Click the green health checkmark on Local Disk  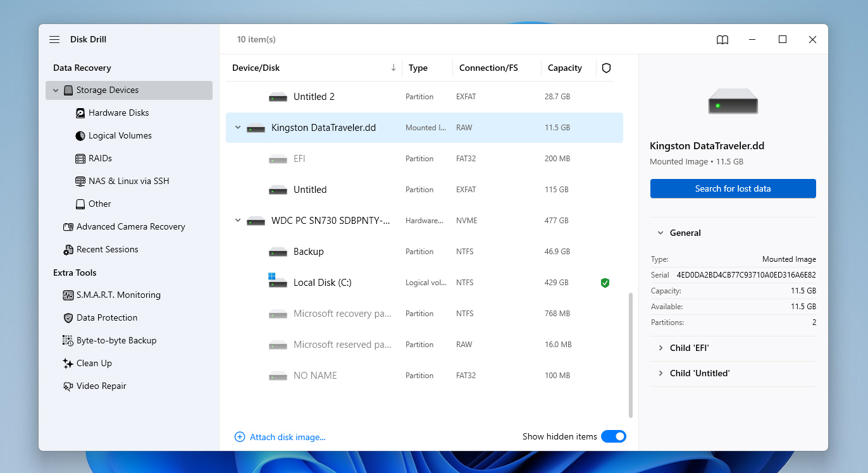(x=605, y=283)
